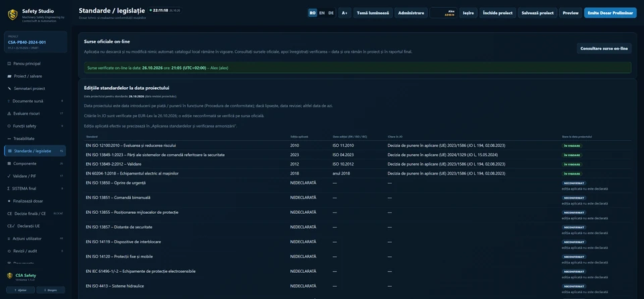The height and width of the screenshot is (299, 644).
Task: Switch language to EN
Action: [x=321, y=13]
